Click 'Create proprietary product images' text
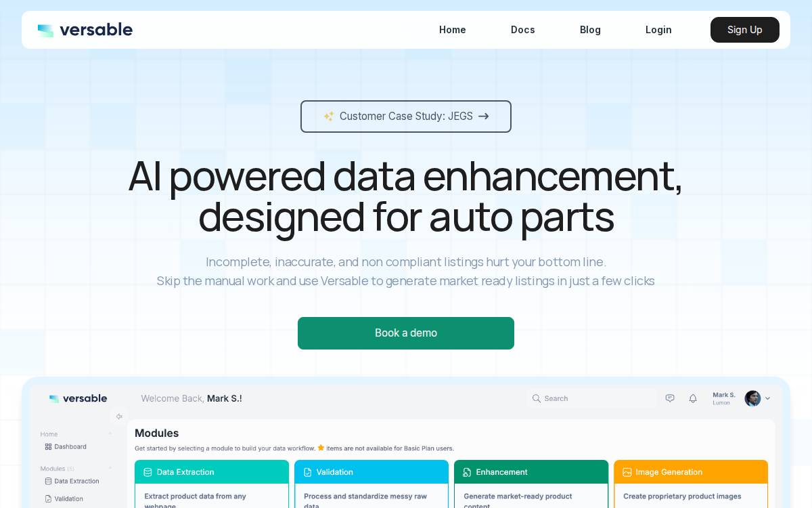 coord(682,496)
